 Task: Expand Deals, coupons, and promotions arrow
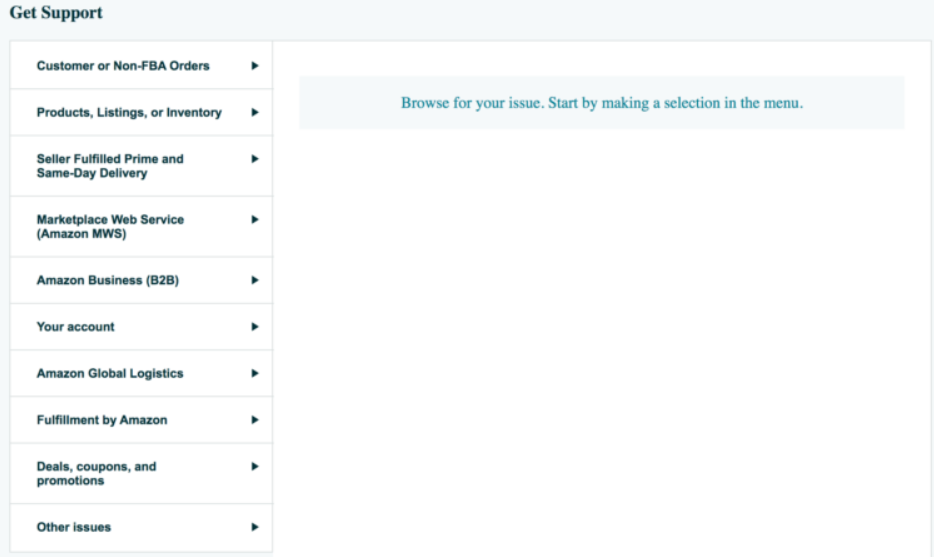click(x=255, y=466)
